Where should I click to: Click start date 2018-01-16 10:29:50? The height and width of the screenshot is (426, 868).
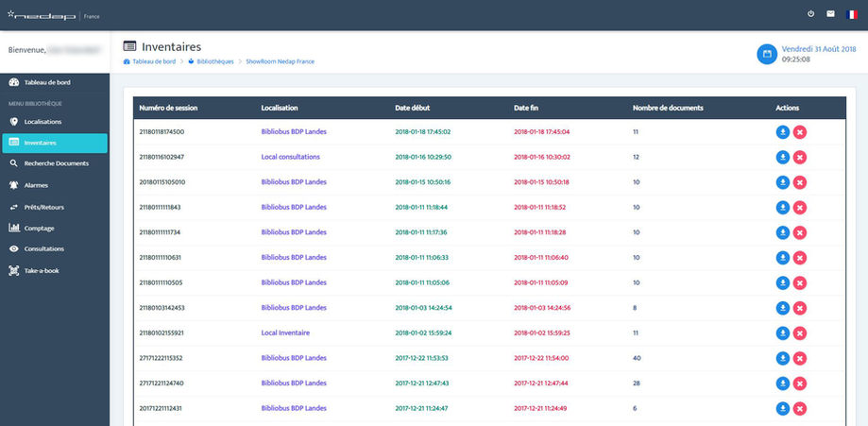tap(423, 157)
